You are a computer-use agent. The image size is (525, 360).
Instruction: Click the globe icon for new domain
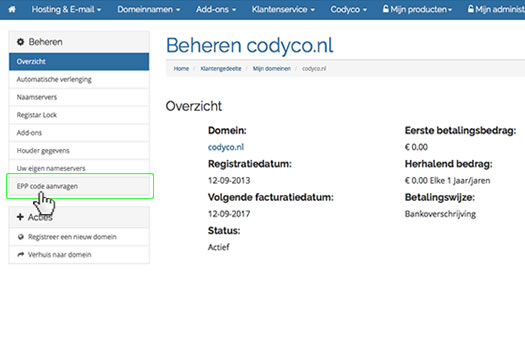21,237
